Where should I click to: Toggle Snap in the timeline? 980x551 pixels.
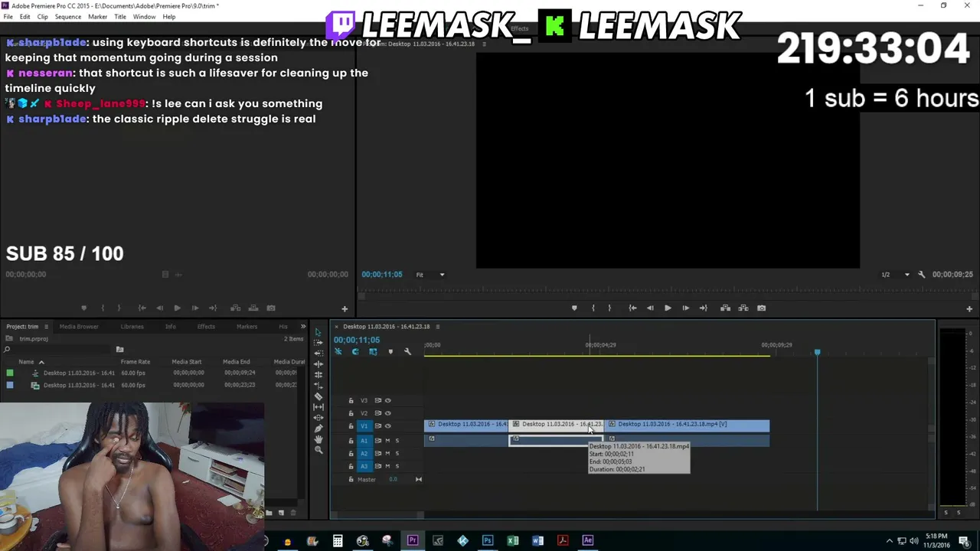point(355,351)
